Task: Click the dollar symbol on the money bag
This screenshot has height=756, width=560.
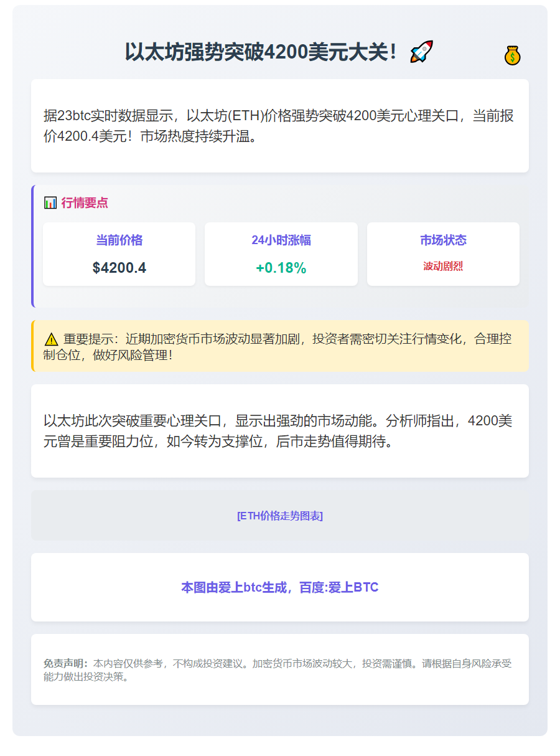Action: pyautogui.click(x=511, y=57)
